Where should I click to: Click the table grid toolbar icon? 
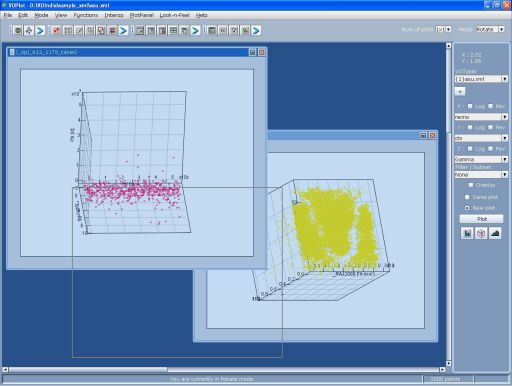tap(173, 31)
